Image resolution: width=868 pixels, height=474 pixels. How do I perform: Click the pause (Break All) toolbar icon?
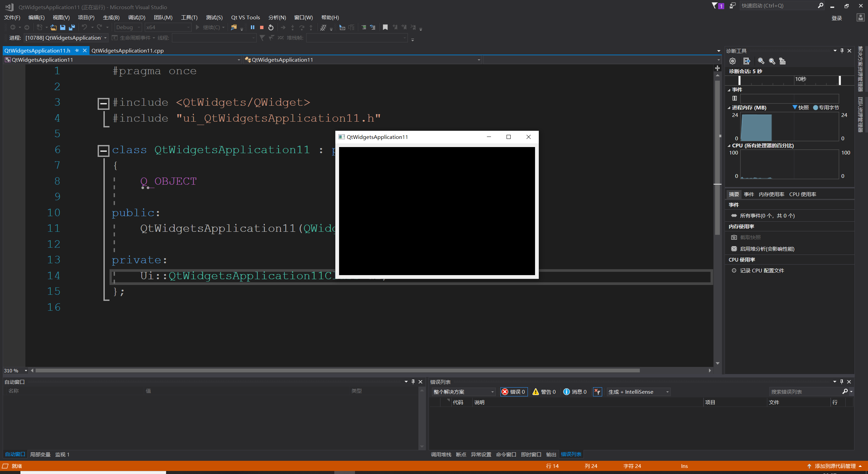[x=253, y=27]
